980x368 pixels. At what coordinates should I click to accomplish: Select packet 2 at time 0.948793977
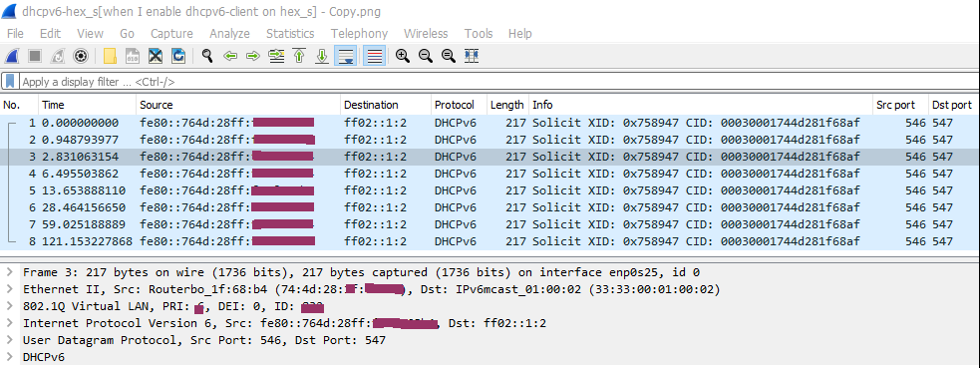pos(489,140)
